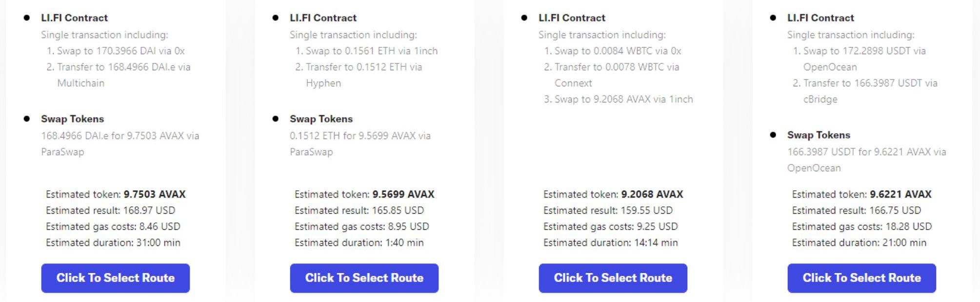Click Swap Tokens heading above 166.3987 USDT swap
Screen dimensions: 980x302
tap(819, 135)
